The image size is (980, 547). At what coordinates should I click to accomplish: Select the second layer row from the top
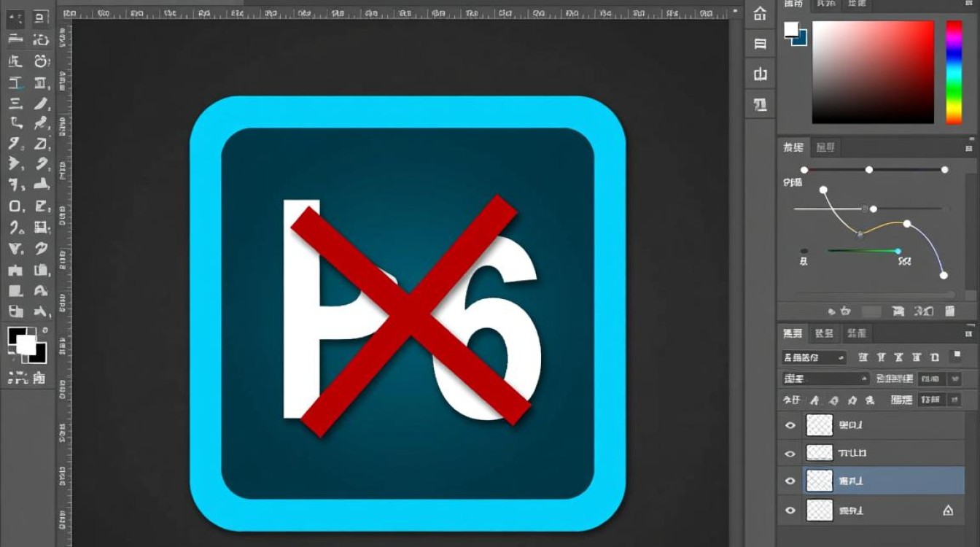871,454
